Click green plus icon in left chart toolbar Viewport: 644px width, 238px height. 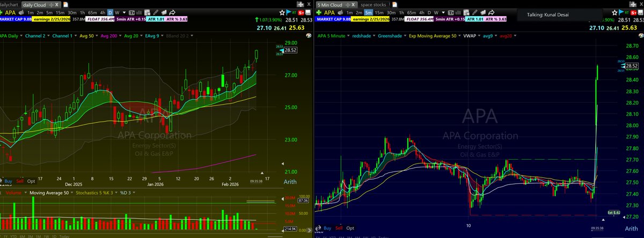(x=2, y=12)
